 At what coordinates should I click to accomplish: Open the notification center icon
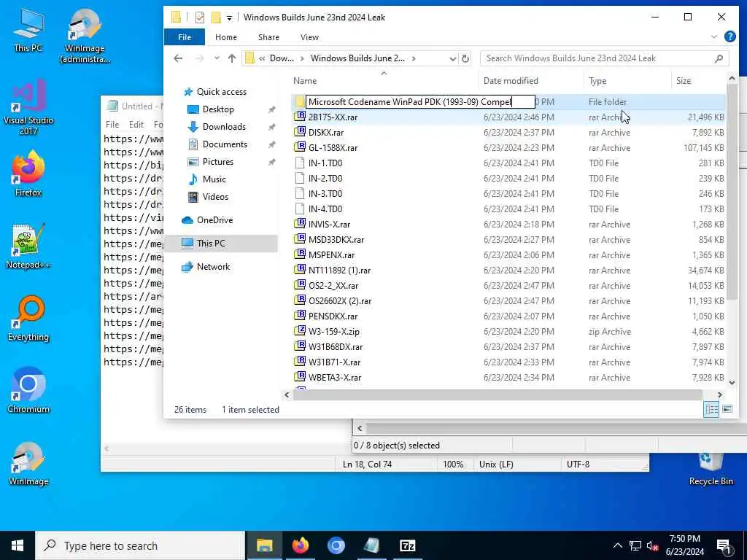click(724, 545)
